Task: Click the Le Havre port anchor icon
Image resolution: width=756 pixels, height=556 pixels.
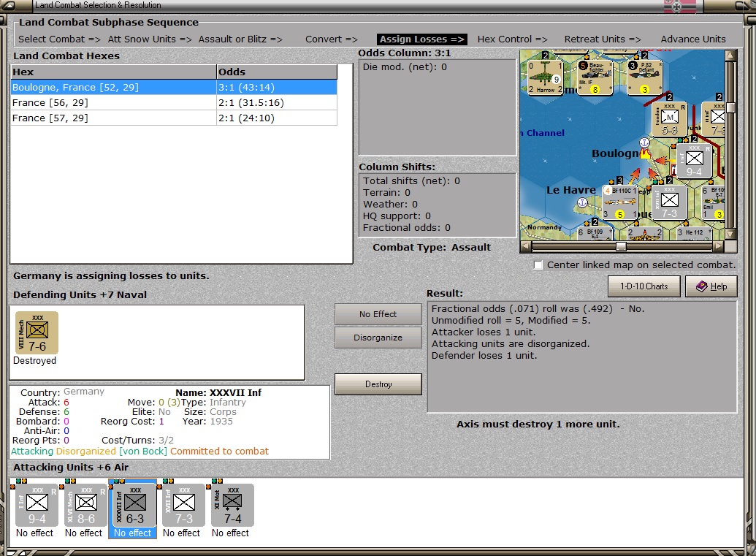Action: 582,202
